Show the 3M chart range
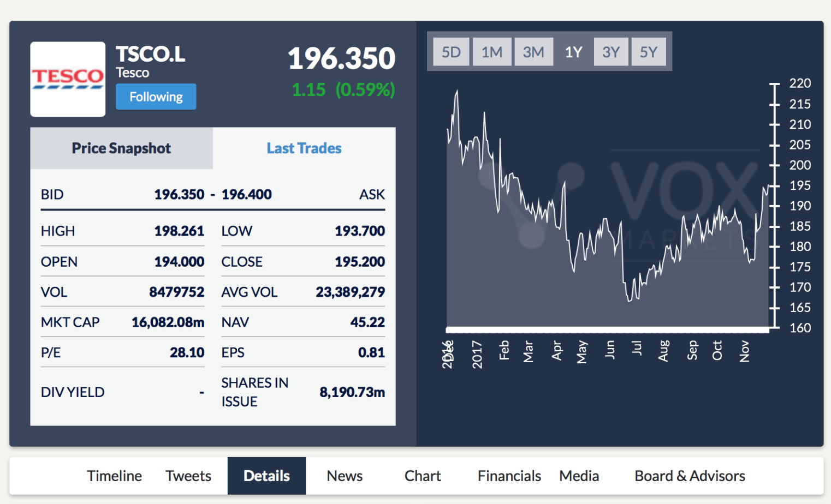 (x=533, y=52)
